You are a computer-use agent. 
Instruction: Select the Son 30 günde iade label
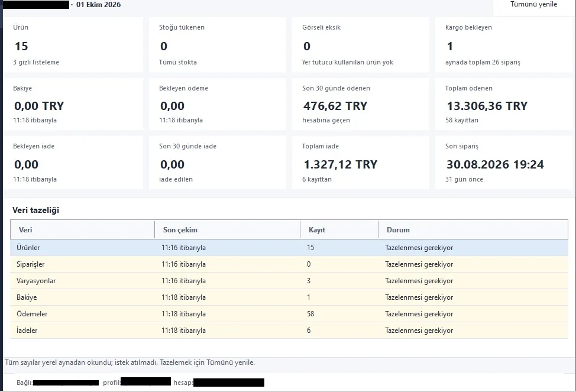tap(187, 146)
